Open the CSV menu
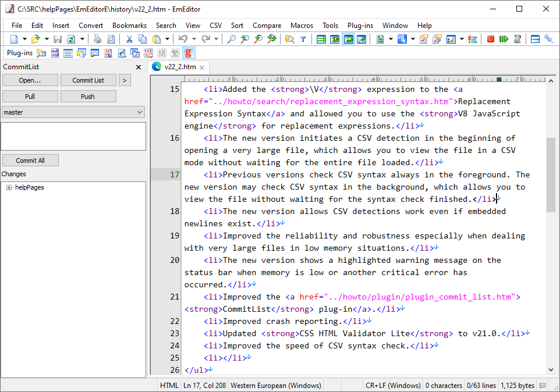Viewport: 560px width, 392px height. 215,26
